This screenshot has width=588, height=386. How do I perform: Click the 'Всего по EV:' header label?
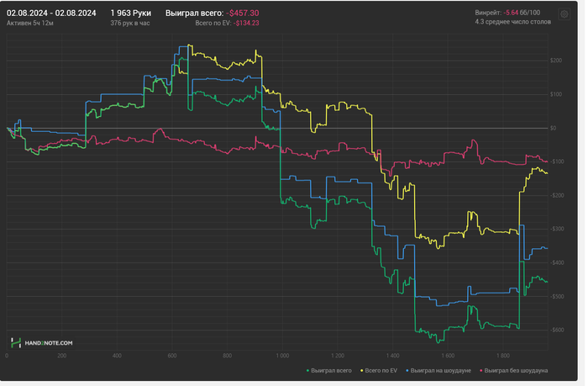coord(213,24)
